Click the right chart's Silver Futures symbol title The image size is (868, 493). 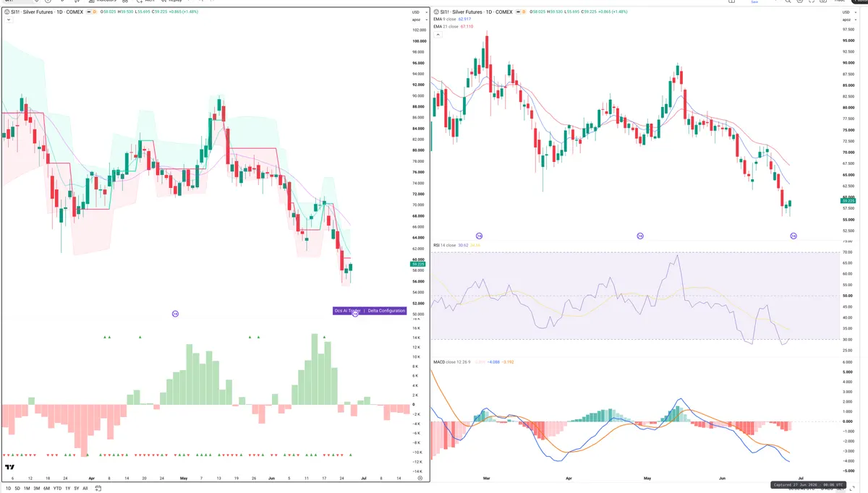click(x=478, y=12)
